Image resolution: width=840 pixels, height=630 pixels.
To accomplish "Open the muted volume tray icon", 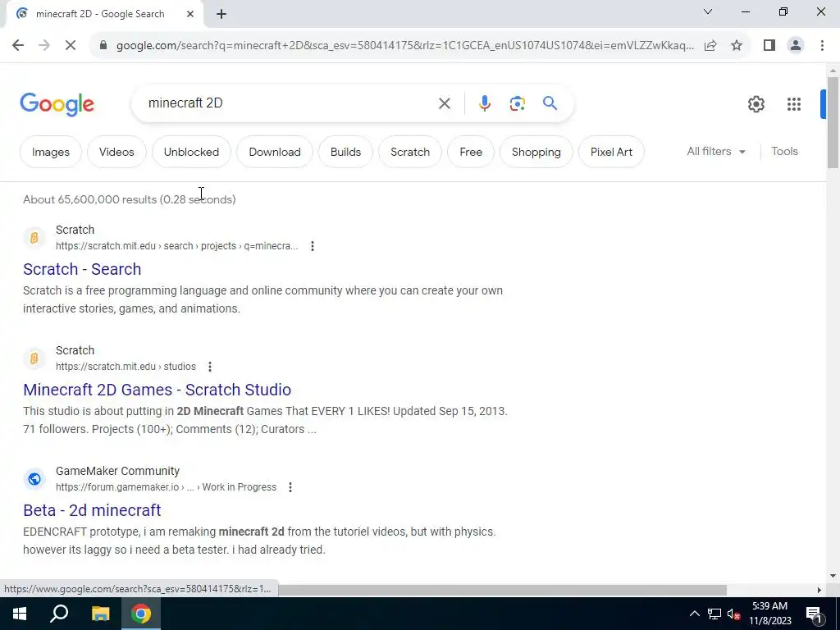I will [734, 614].
